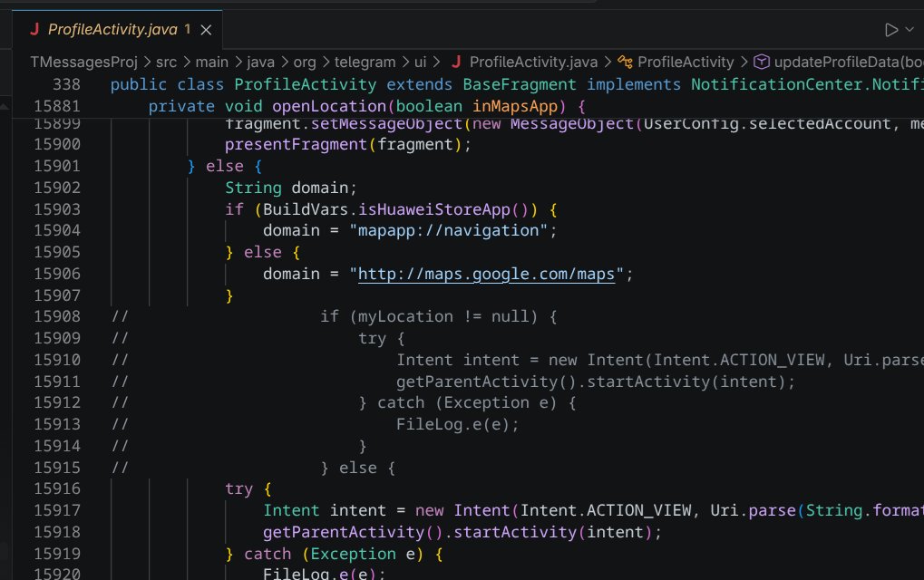Click line number 15904
924x580 pixels.
57,230
